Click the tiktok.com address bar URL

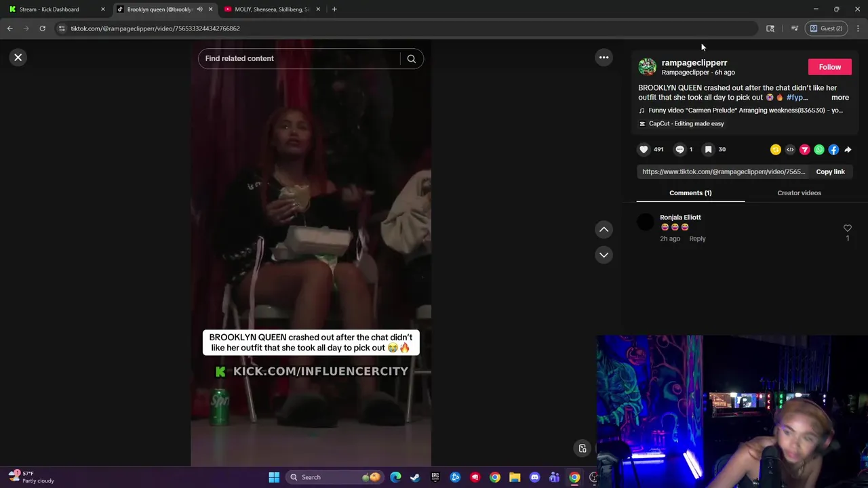point(155,28)
